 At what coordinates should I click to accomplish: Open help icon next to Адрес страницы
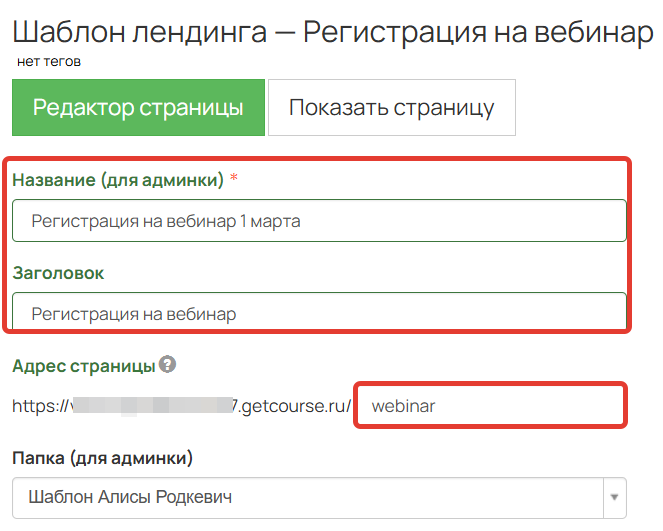click(167, 364)
